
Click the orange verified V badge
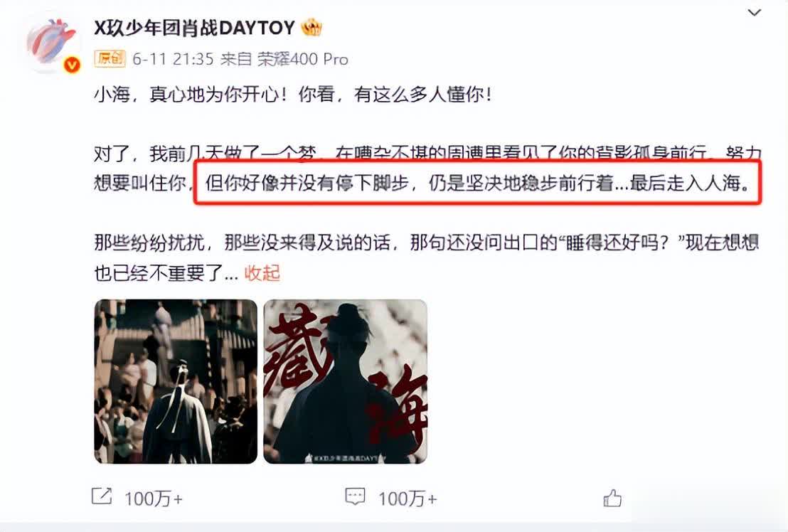[x=73, y=65]
